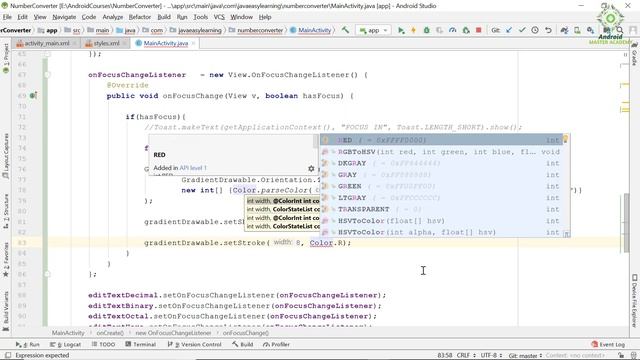Viewport: 640px width, 360px height.
Task: Click the Search Everywhere magnifier icon
Action: click(x=620, y=30)
